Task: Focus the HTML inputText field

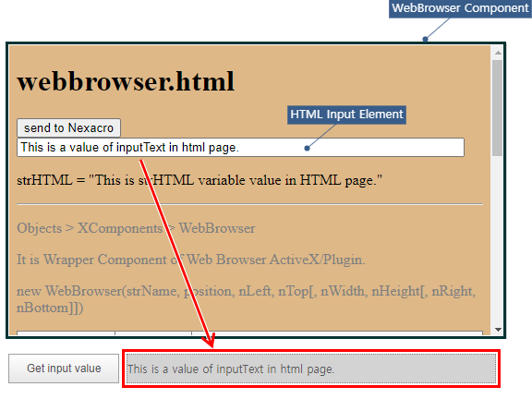Action: click(x=240, y=147)
